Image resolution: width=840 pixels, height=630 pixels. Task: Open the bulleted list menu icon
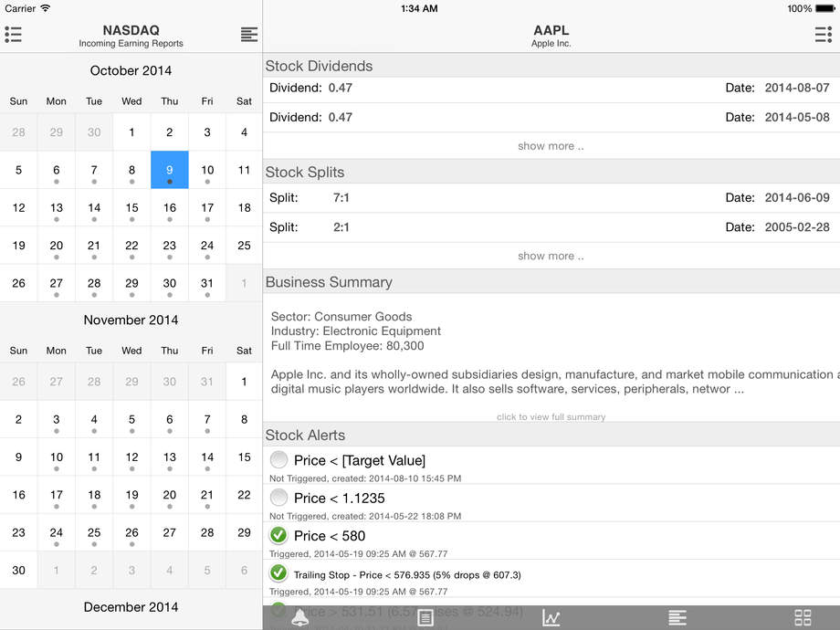[13, 35]
